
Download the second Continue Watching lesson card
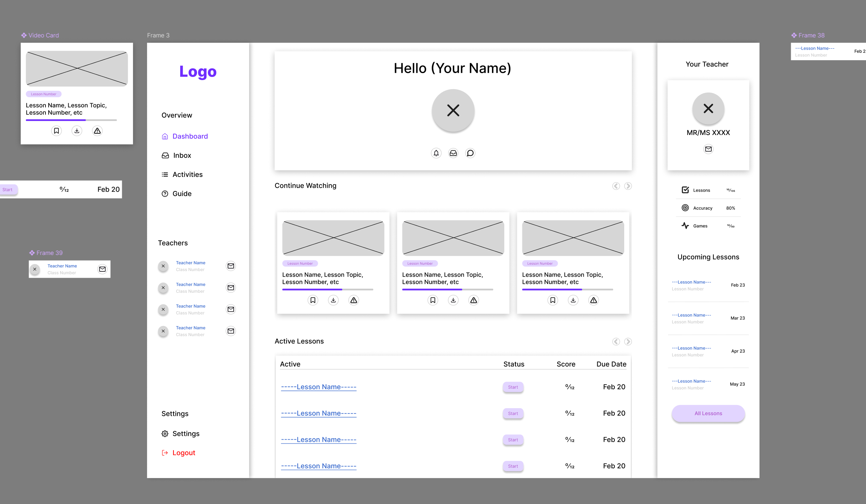click(453, 300)
